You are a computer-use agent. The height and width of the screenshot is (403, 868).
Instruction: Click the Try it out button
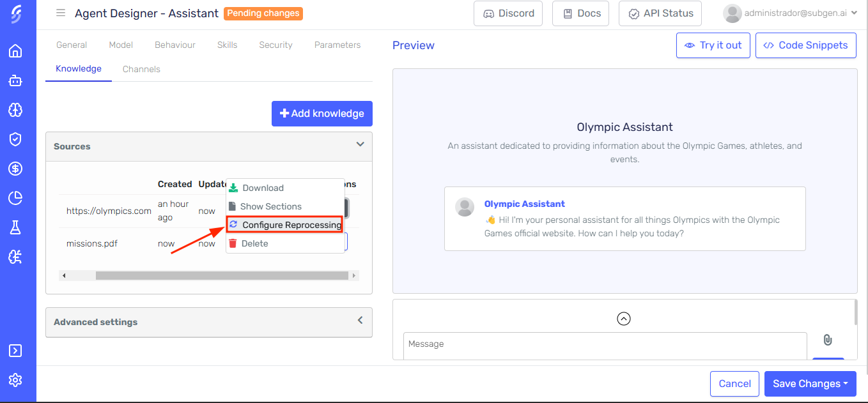[x=713, y=45]
